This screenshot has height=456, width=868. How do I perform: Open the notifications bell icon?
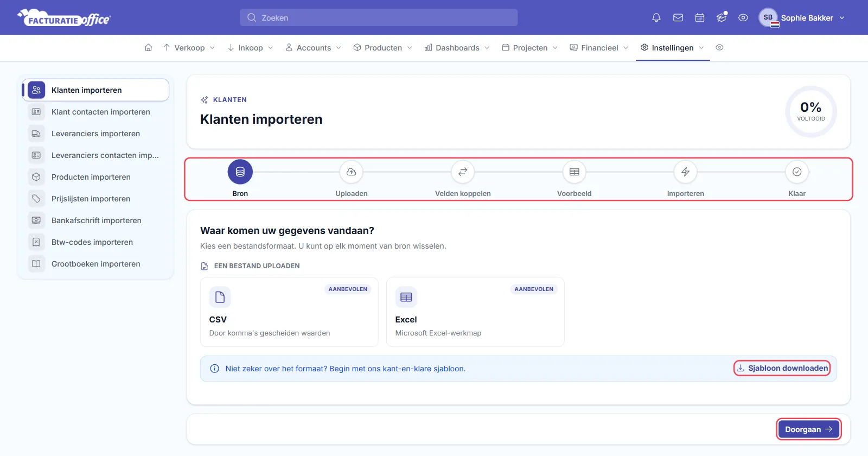point(656,17)
